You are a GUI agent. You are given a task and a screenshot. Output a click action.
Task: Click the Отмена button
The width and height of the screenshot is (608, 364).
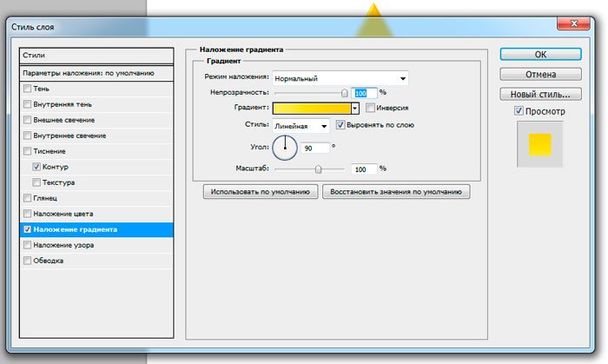540,74
